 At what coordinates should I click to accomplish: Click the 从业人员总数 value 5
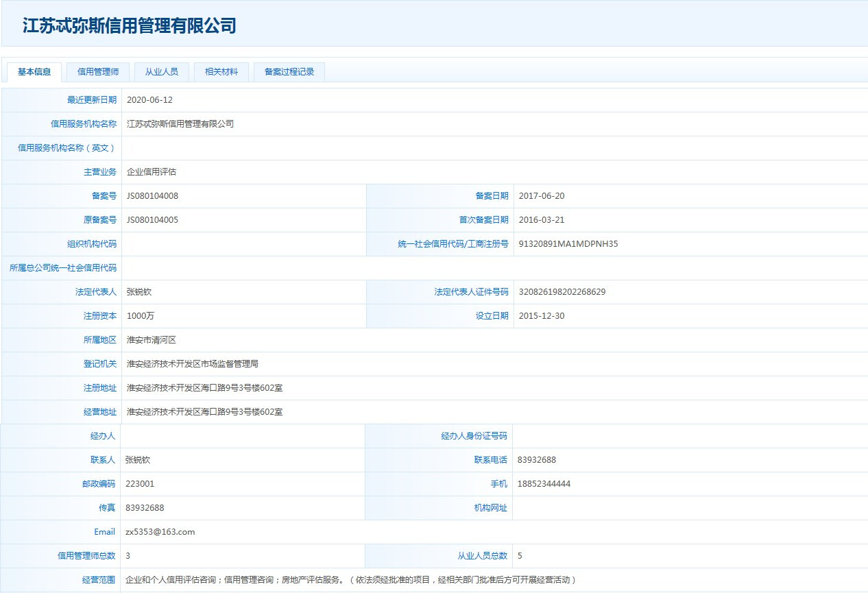point(520,556)
